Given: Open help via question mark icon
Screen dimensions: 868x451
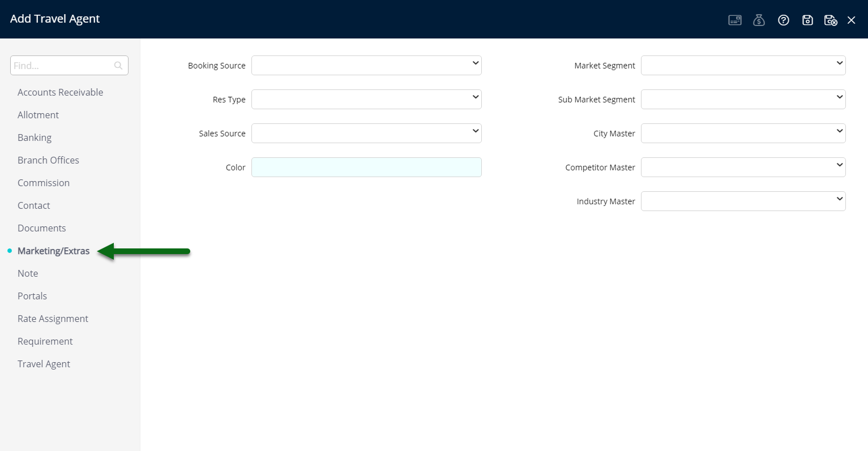Looking at the screenshot, I should [x=784, y=20].
